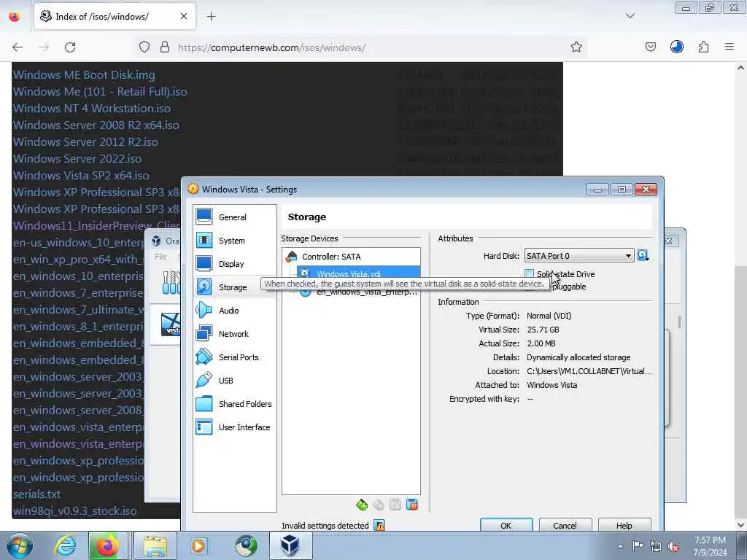The height and width of the screenshot is (560, 747).
Task: Click the remove selected storage attachment icon
Action: (x=412, y=505)
